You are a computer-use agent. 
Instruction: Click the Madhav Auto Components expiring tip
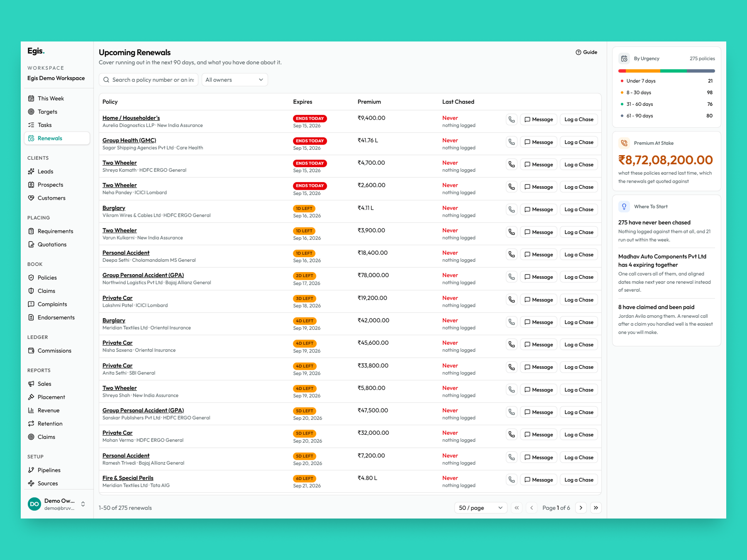pos(666,273)
